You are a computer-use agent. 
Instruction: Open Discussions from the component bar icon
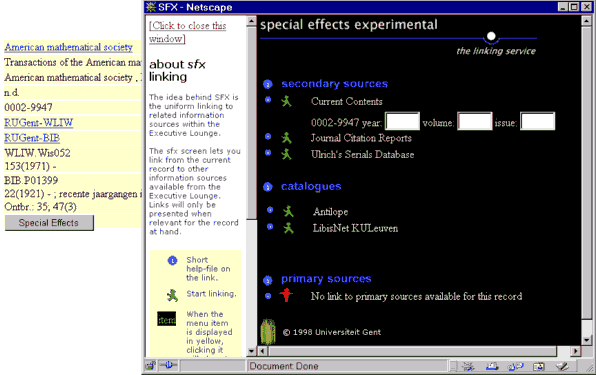(516, 366)
